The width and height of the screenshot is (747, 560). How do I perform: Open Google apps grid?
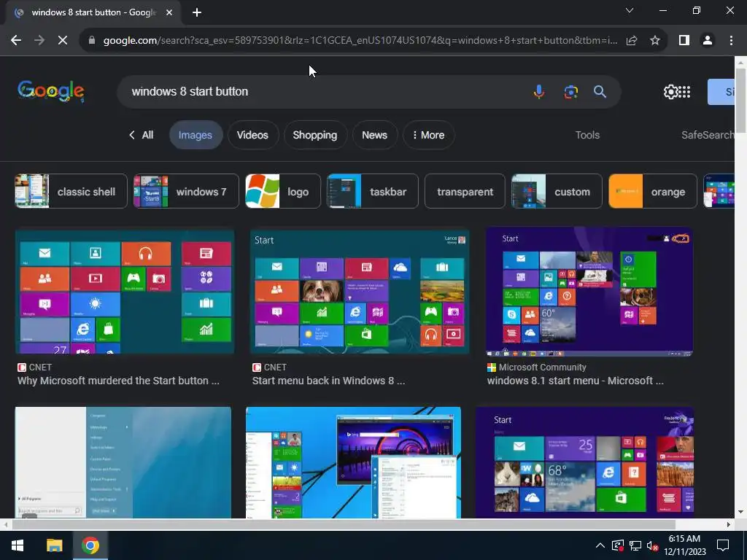pyautogui.click(x=684, y=91)
